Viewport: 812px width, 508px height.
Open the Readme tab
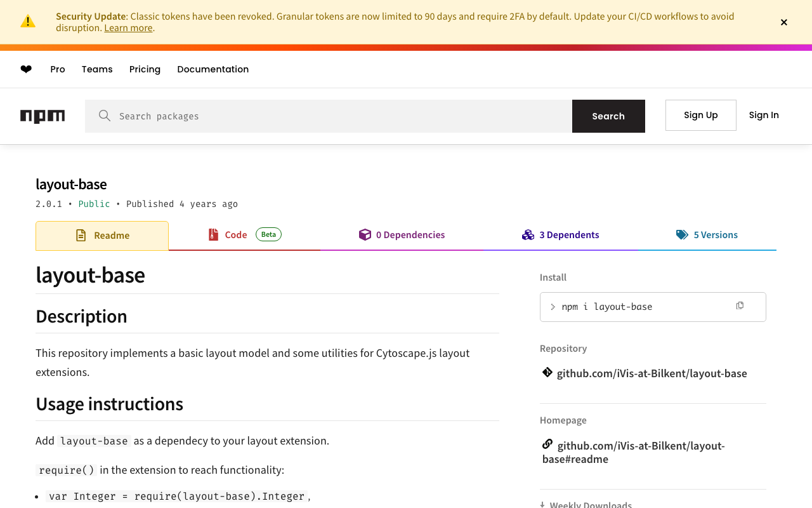[102, 236]
